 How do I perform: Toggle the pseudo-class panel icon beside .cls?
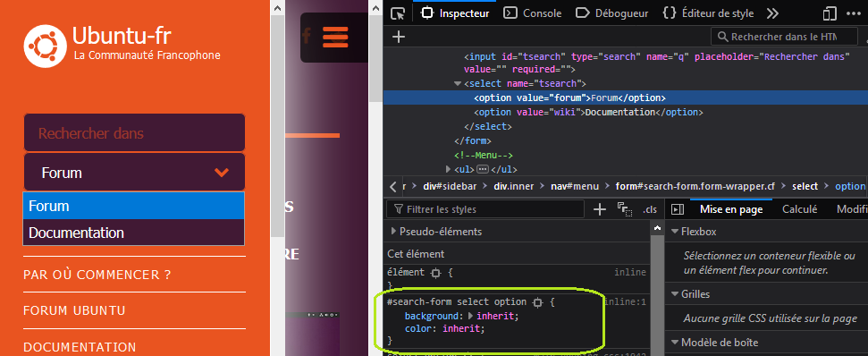625,209
